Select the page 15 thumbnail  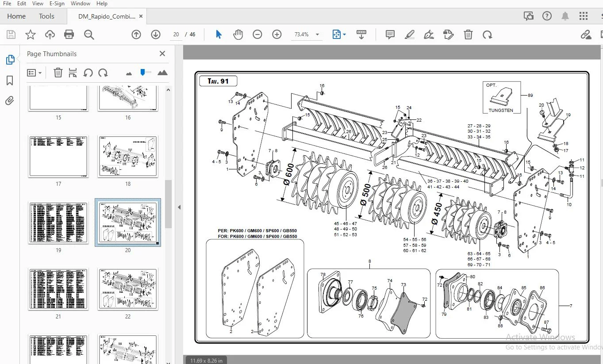click(x=58, y=99)
